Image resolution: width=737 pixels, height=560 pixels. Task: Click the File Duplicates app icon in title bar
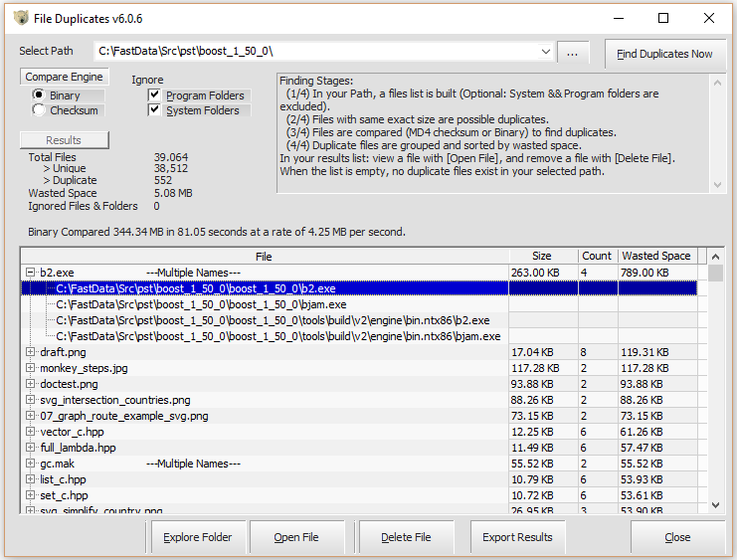(20, 18)
